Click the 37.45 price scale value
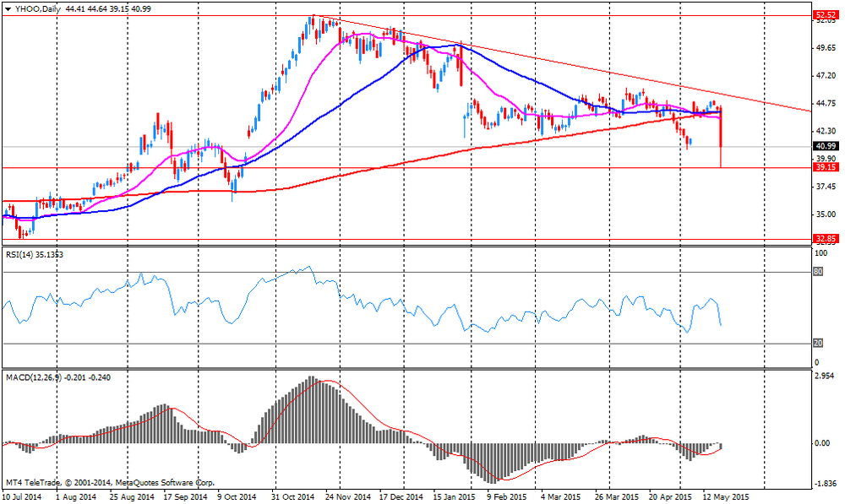845x504 pixels. tap(826, 187)
